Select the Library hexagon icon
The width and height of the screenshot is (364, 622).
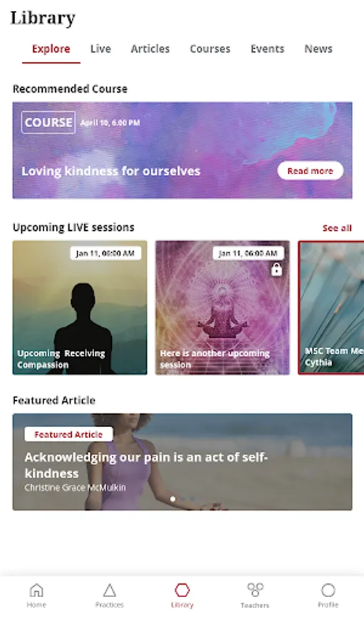tap(182, 590)
